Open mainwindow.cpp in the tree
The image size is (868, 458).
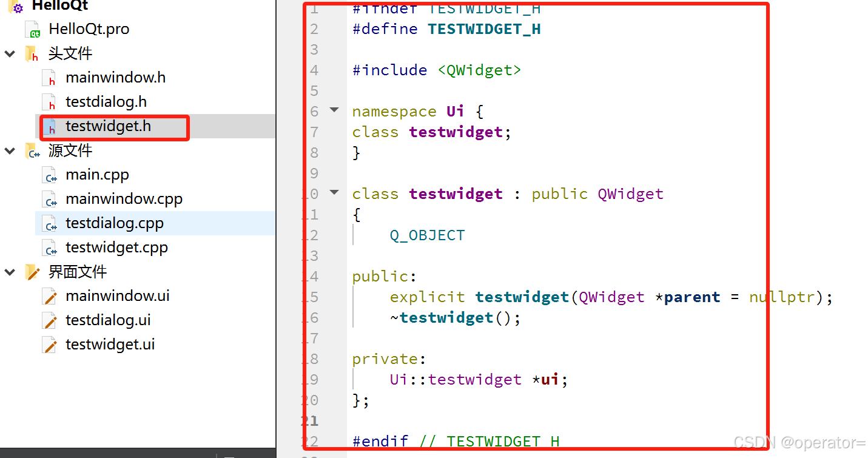point(124,199)
